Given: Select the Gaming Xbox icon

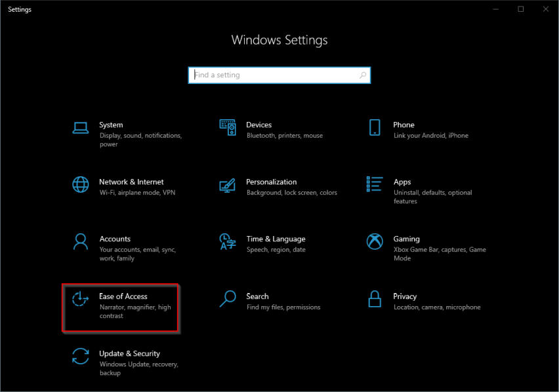Looking at the screenshot, I should click(375, 241).
